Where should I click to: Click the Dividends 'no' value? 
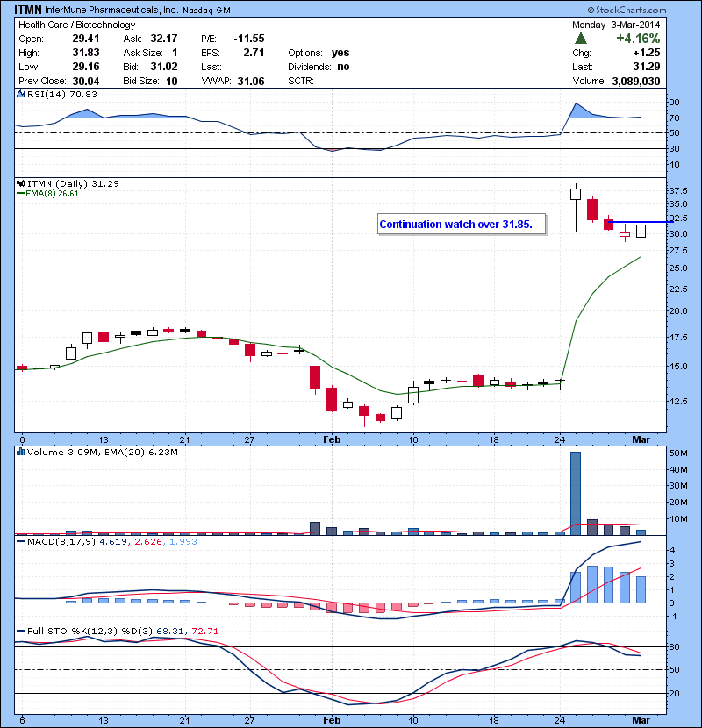pos(343,67)
